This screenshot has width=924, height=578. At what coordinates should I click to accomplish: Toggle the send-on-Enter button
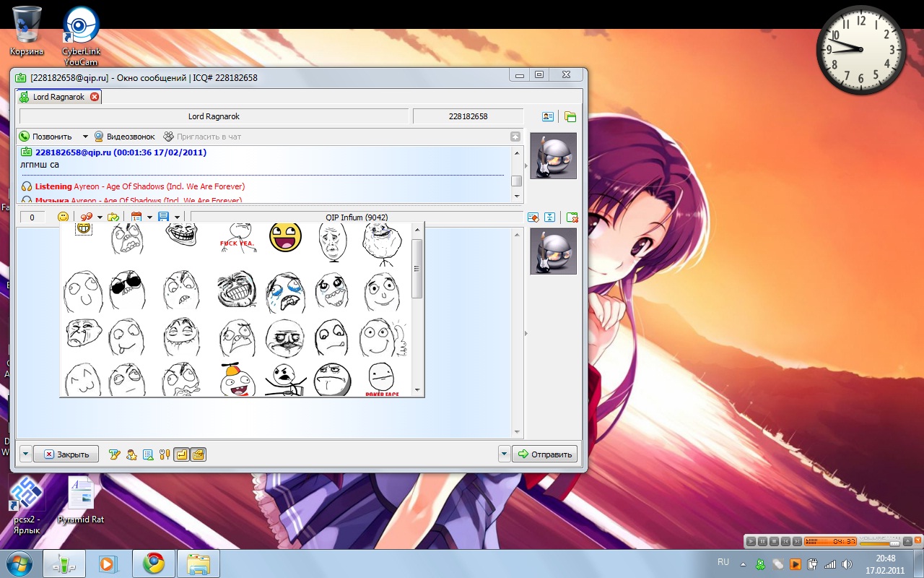(181, 454)
